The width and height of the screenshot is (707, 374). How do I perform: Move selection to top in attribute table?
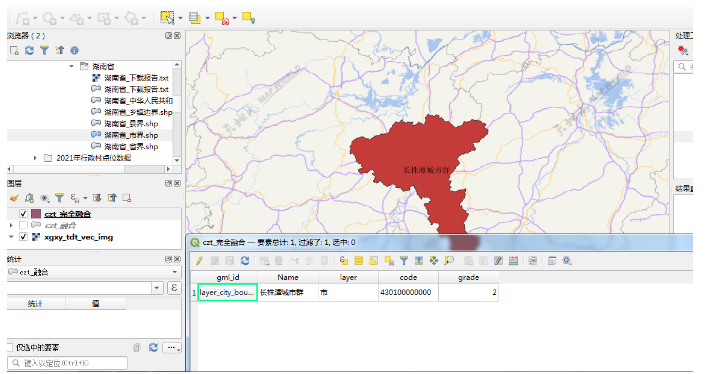pos(419,260)
